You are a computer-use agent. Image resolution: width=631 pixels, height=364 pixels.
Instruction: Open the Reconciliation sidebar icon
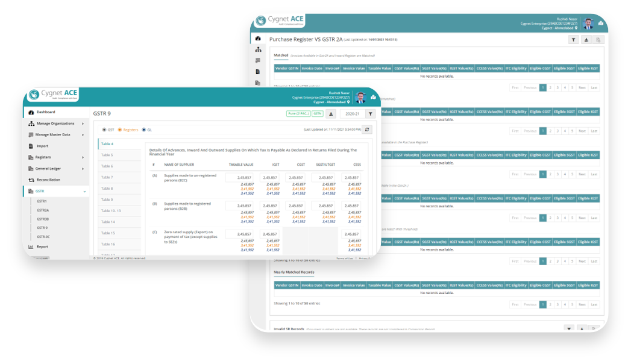[x=31, y=180]
